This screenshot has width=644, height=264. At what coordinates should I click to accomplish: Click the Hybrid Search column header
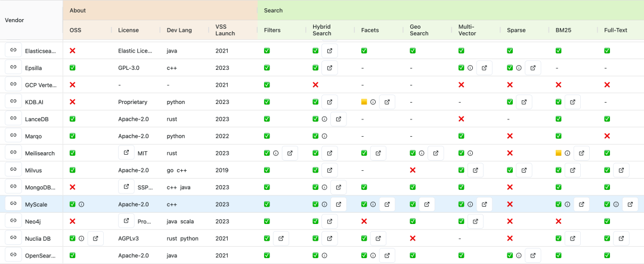tap(321, 30)
